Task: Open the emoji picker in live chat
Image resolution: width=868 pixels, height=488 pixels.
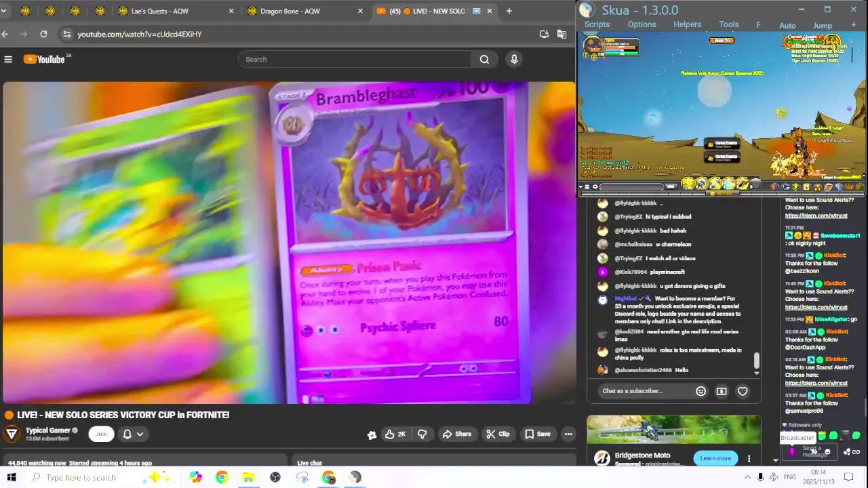Action: pos(701,391)
